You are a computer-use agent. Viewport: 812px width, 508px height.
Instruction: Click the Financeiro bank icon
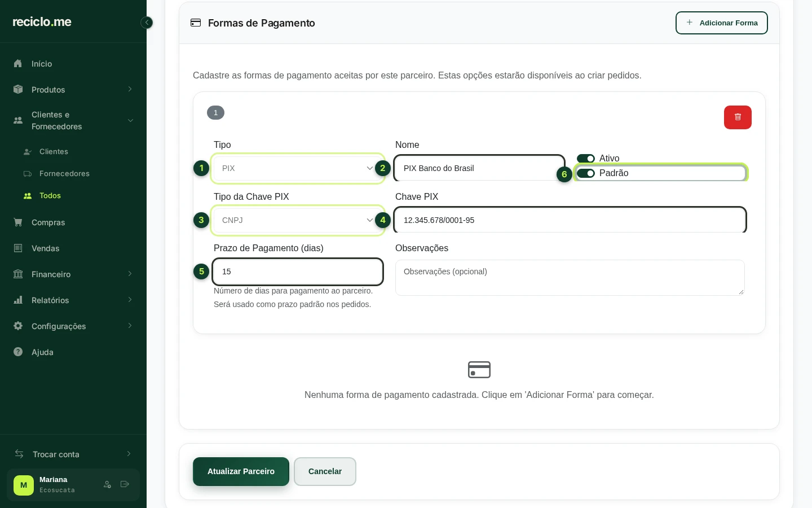tap(18, 274)
